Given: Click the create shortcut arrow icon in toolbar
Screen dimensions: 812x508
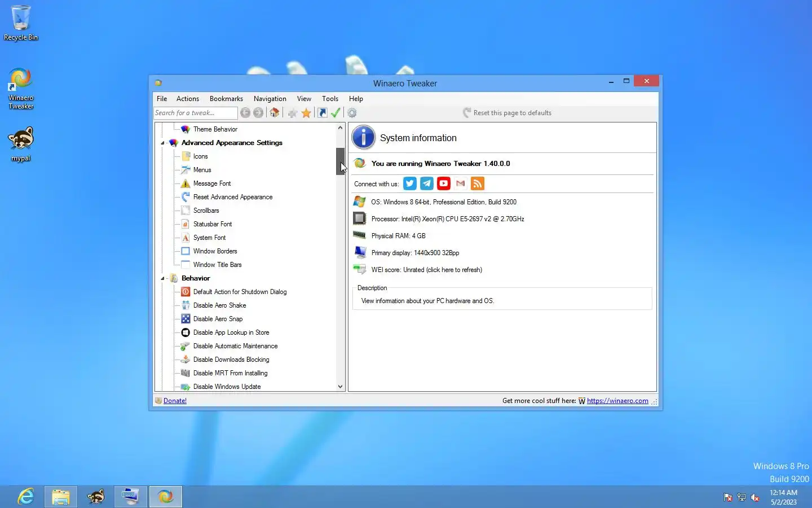Looking at the screenshot, I should pyautogui.click(x=323, y=113).
